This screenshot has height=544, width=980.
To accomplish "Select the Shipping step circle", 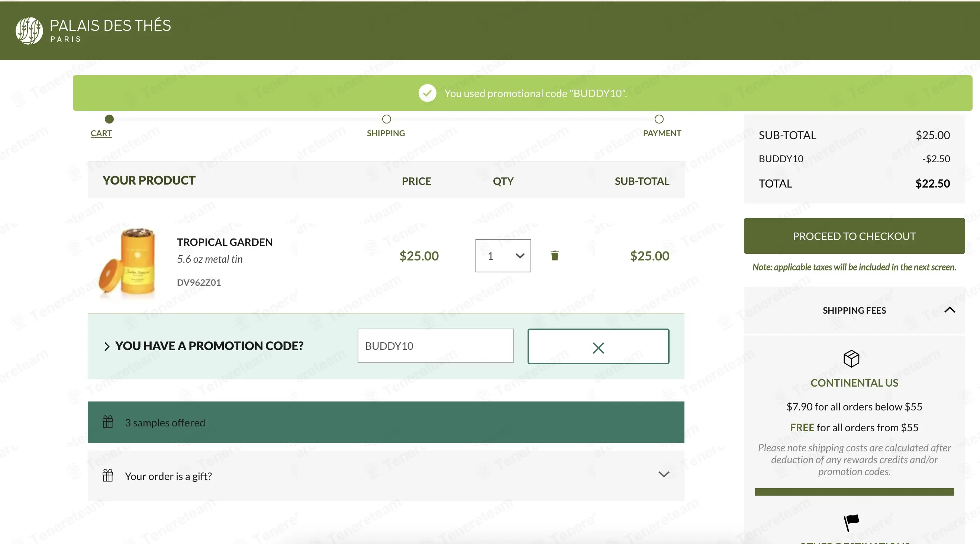I will point(387,119).
